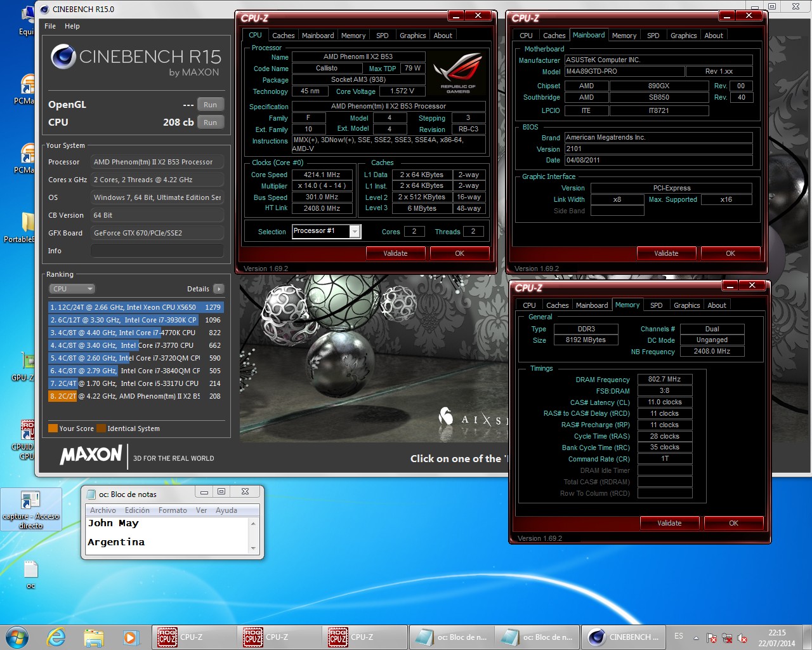The height and width of the screenshot is (650, 812).
Task: Select the Core i7-3770 ranking row
Action: [135, 345]
